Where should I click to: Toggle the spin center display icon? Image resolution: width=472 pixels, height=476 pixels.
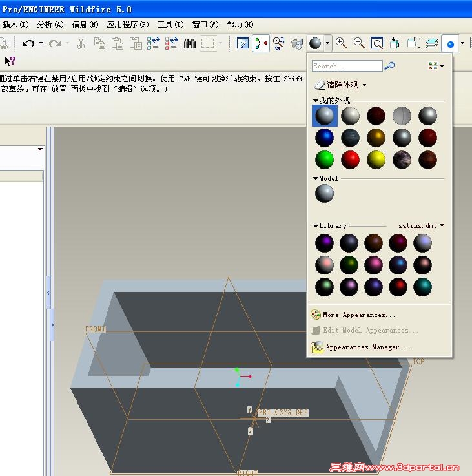261,43
